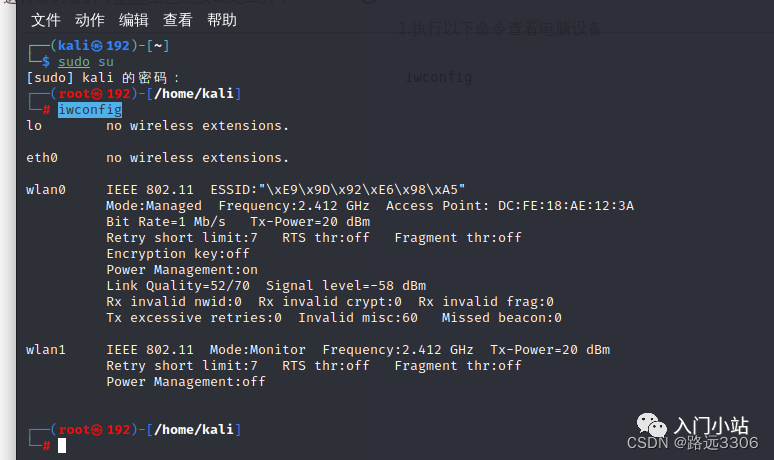The image size is (774, 460).
Task: Click the wlan1 interface name
Action: (46, 350)
